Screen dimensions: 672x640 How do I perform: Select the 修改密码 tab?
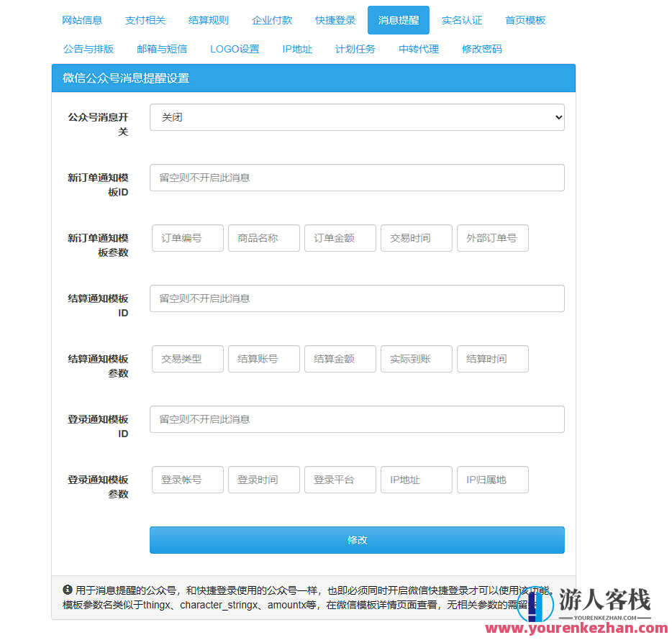(x=481, y=50)
